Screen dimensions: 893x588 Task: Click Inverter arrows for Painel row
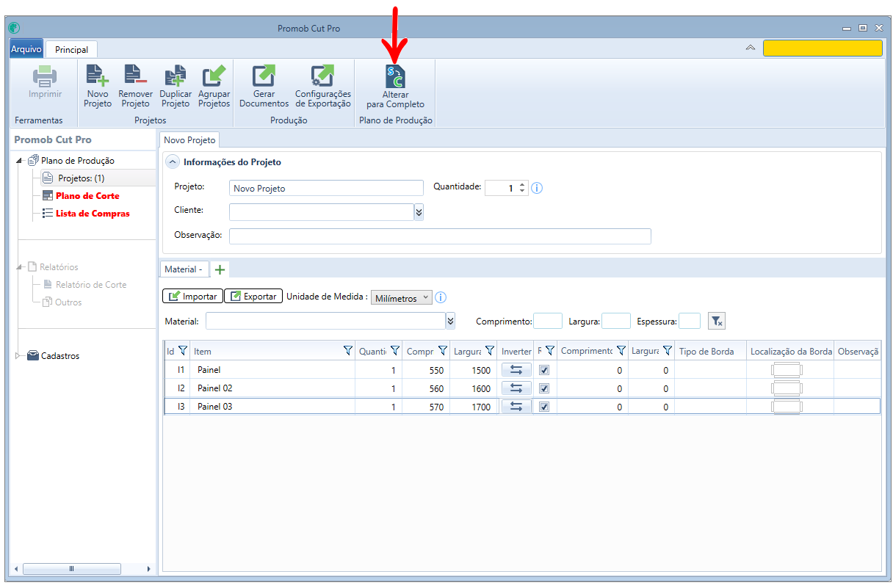pos(516,370)
